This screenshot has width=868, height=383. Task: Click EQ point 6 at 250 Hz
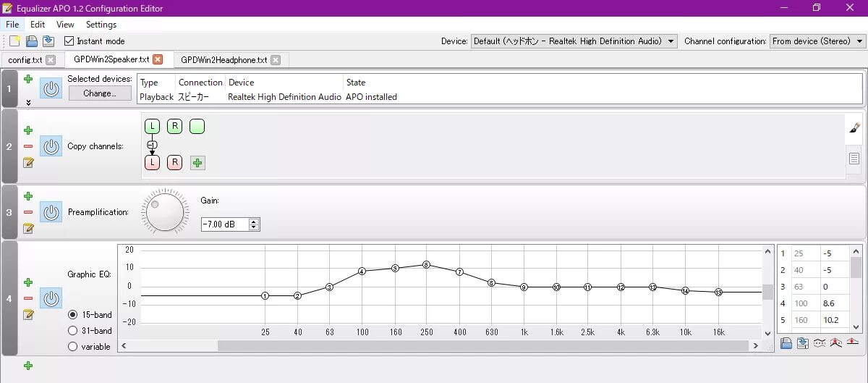point(426,265)
